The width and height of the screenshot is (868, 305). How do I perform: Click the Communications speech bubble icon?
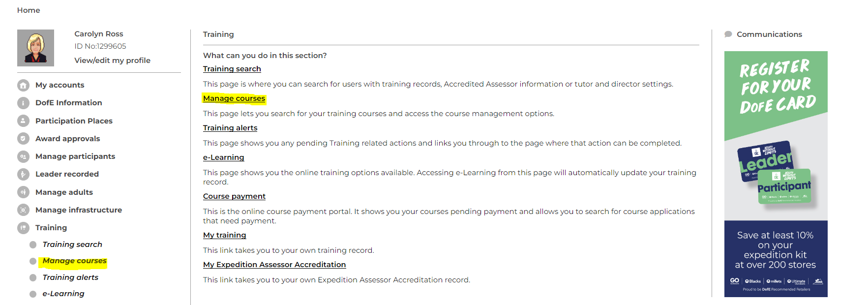coord(728,34)
